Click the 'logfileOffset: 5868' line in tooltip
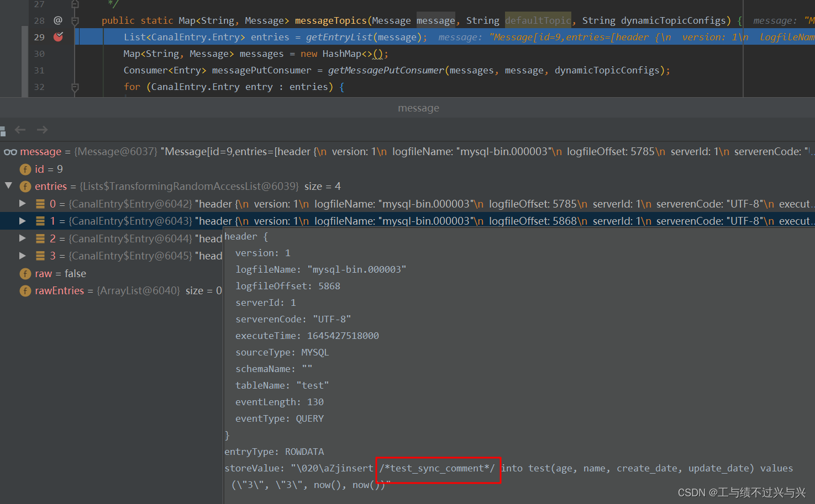The height and width of the screenshot is (504, 815). click(288, 286)
